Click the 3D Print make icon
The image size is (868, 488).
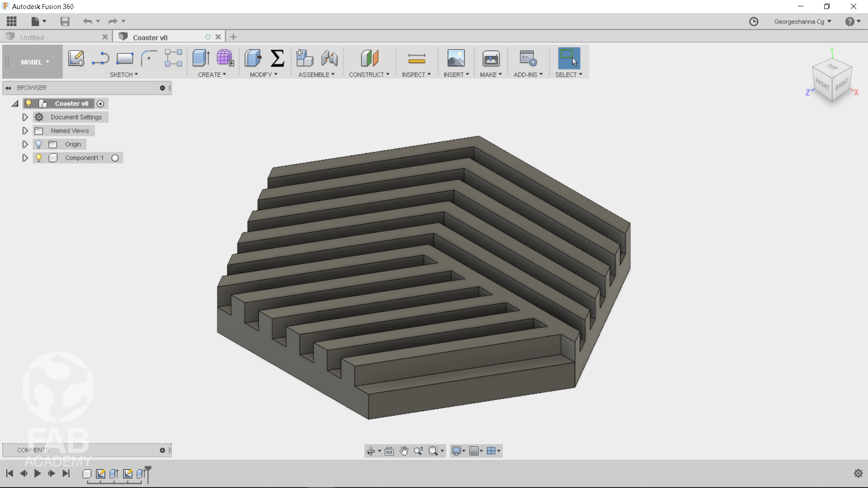coord(491,58)
